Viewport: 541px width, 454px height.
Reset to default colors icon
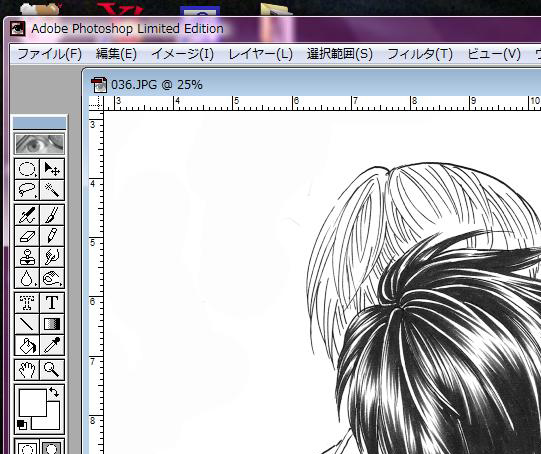(21, 425)
